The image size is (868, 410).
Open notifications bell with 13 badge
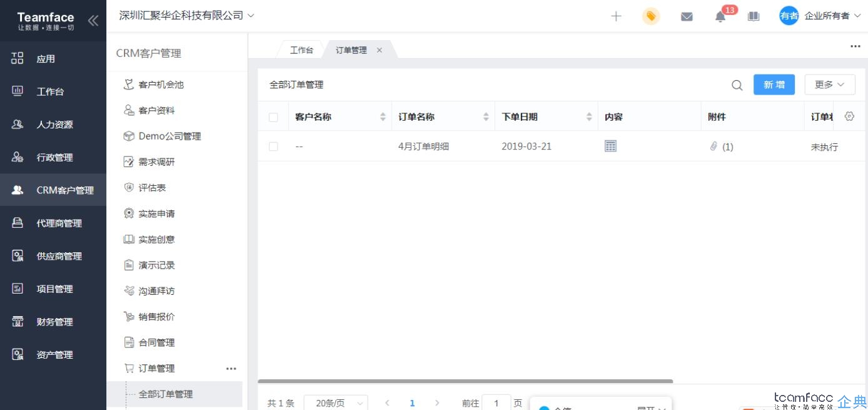[720, 17]
